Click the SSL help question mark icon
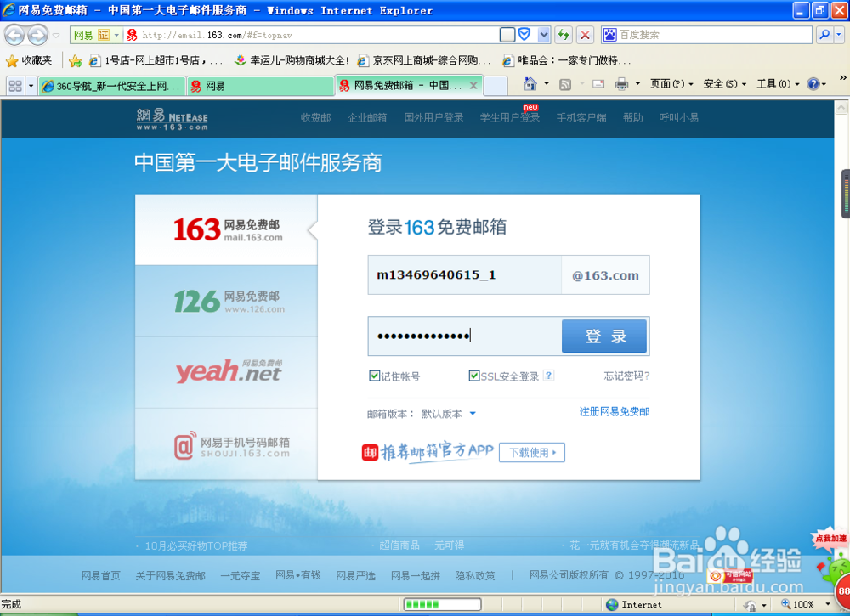The image size is (850, 616). pos(548,376)
